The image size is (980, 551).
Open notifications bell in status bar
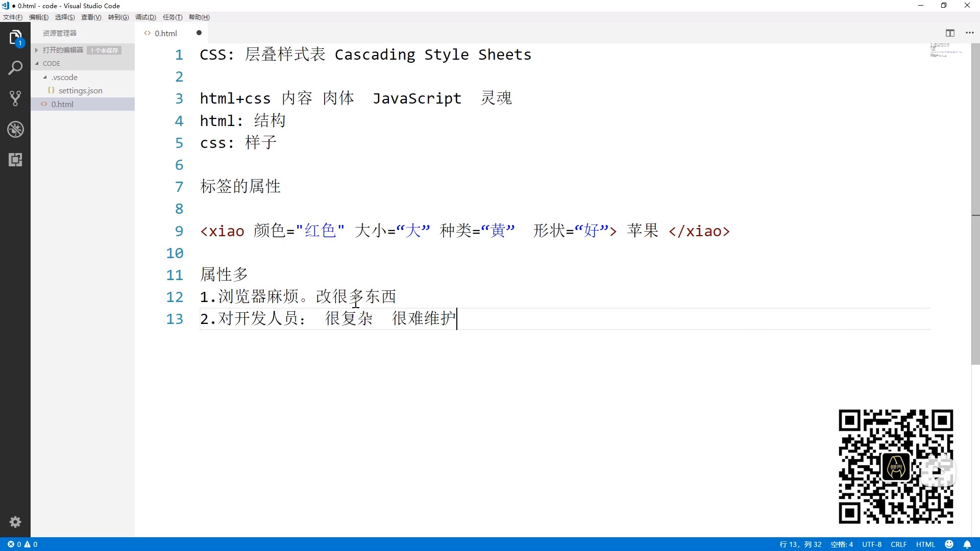tap(967, 544)
